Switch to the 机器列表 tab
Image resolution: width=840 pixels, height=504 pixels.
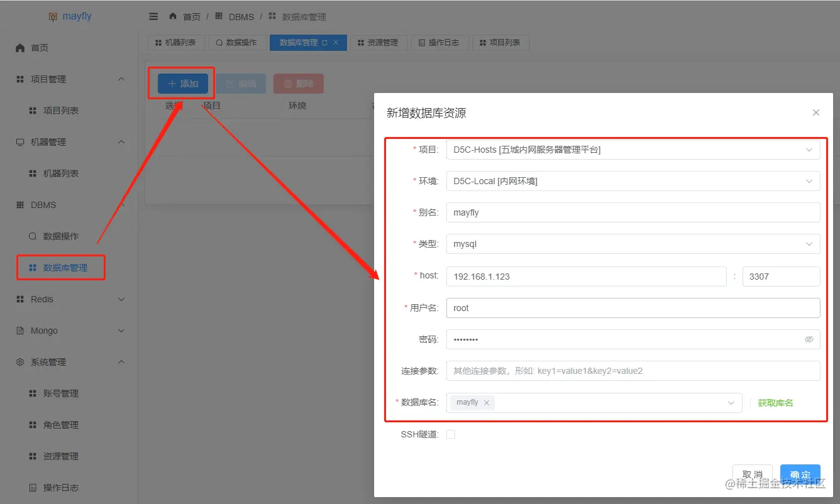pos(176,43)
